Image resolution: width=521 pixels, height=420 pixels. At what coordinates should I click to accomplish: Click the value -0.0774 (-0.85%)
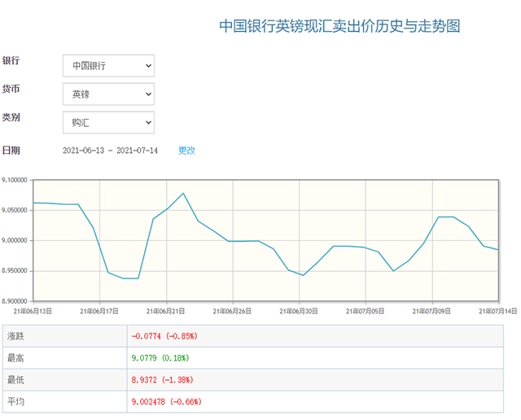pyautogui.click(x=164, y=336)
